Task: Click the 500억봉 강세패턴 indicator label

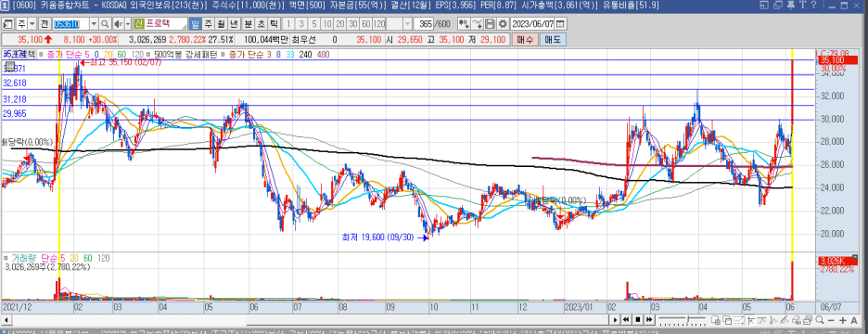Action: coord(186,55)
